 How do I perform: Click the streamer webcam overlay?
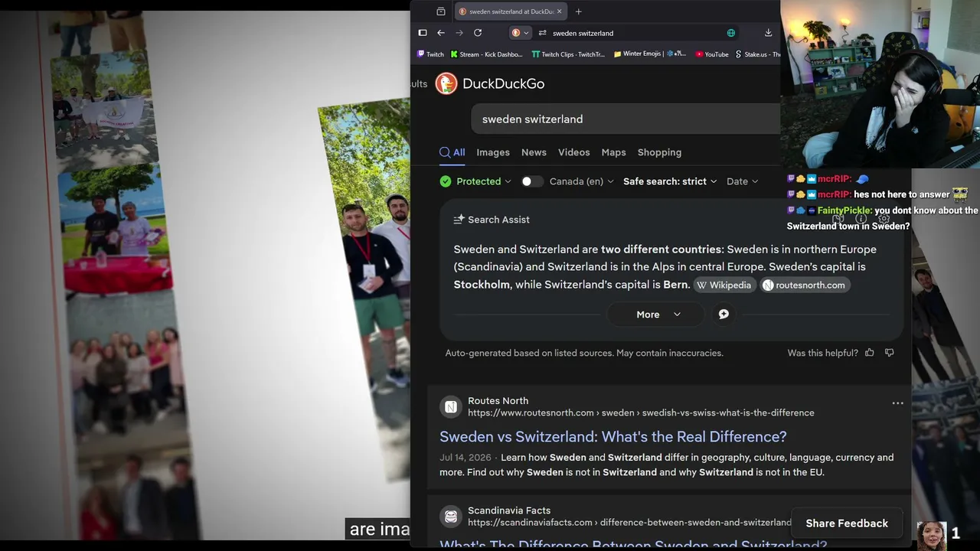click(x=880, y=83)
